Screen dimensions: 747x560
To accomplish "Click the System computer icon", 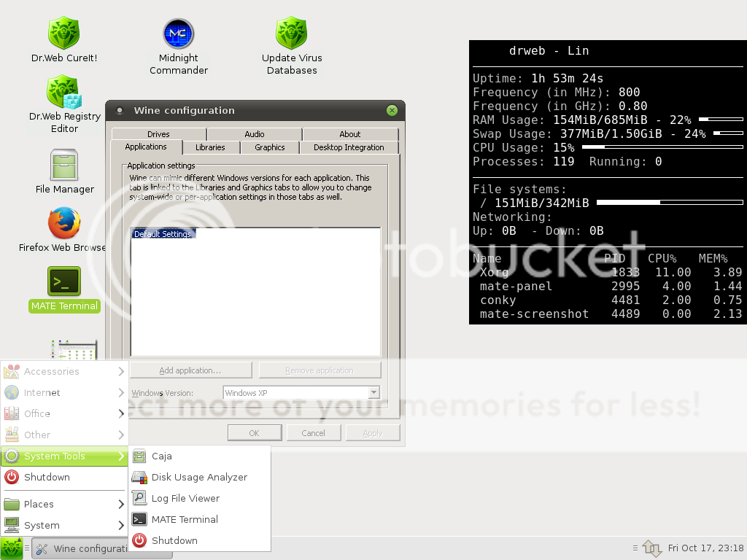I will pyautogui.click(x=12, y=525).
